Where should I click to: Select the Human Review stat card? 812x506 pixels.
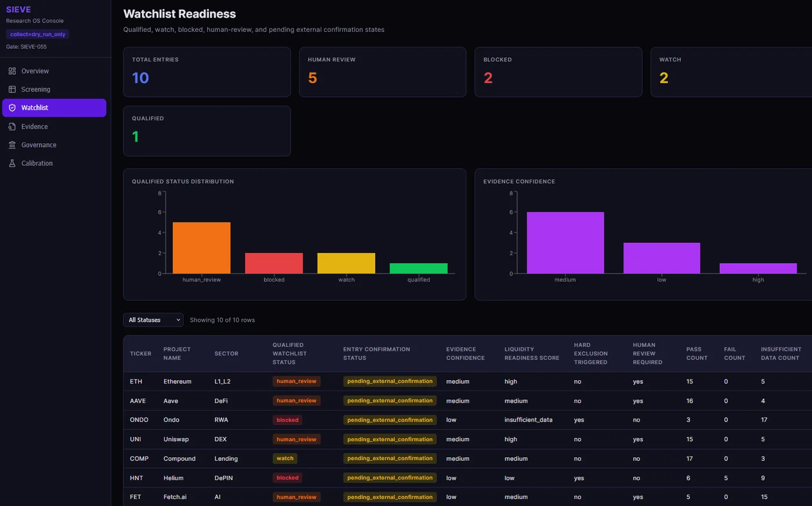click(x=383, y=72)
